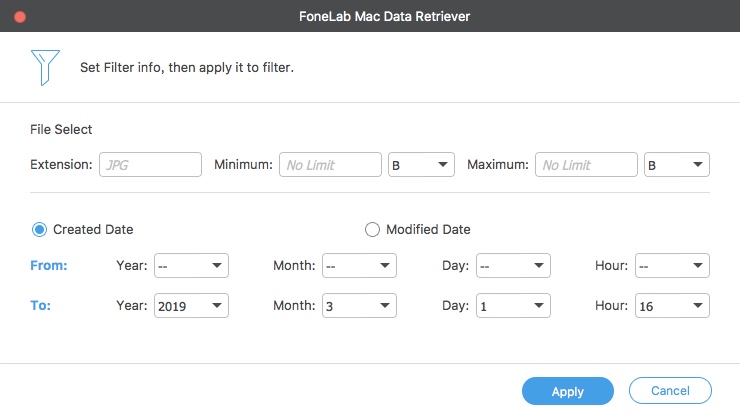Click the File Select heading
Screen dimensions: 740x419
tap(61, 129)
